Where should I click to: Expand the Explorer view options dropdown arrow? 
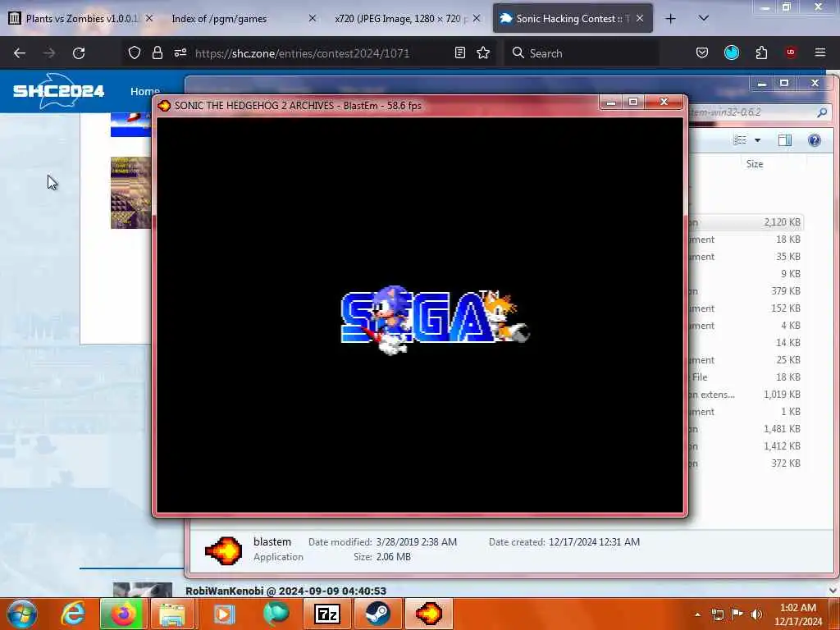point(757,139)
